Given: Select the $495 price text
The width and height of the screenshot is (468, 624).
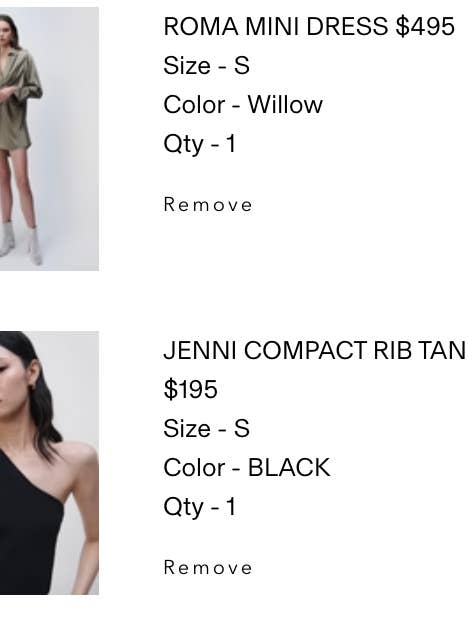Looking at the screenshot, I should [x=425, y=27].
